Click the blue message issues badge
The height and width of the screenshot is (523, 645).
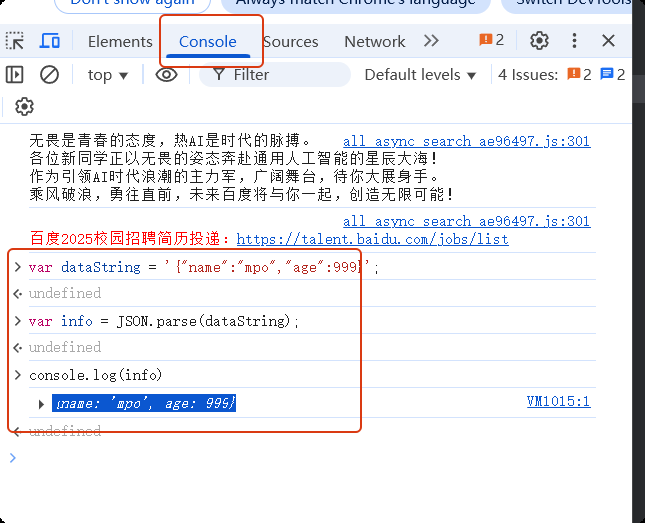coord(613,74)
